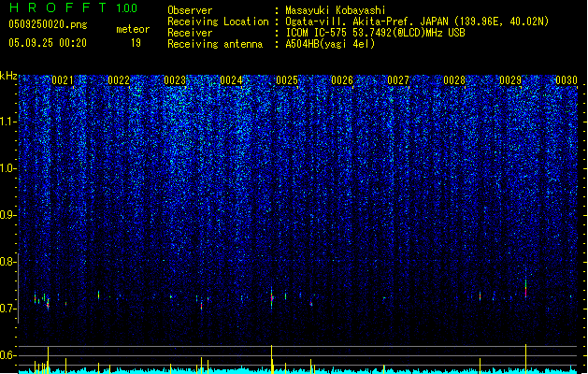Click time marker 0026

tap(342, 80)
